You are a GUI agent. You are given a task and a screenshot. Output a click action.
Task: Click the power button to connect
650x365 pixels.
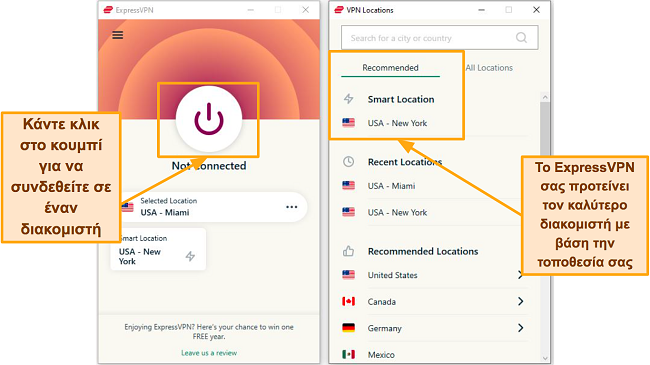coord(209,119)
